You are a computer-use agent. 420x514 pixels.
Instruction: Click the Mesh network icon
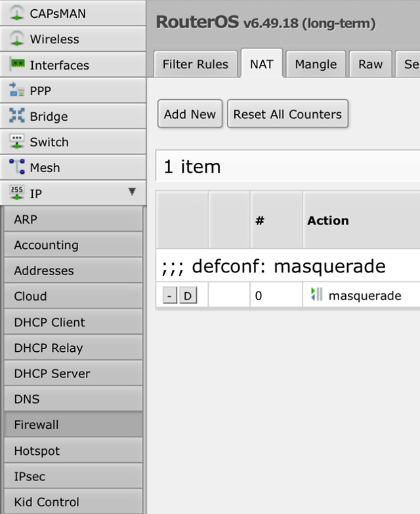17,168
